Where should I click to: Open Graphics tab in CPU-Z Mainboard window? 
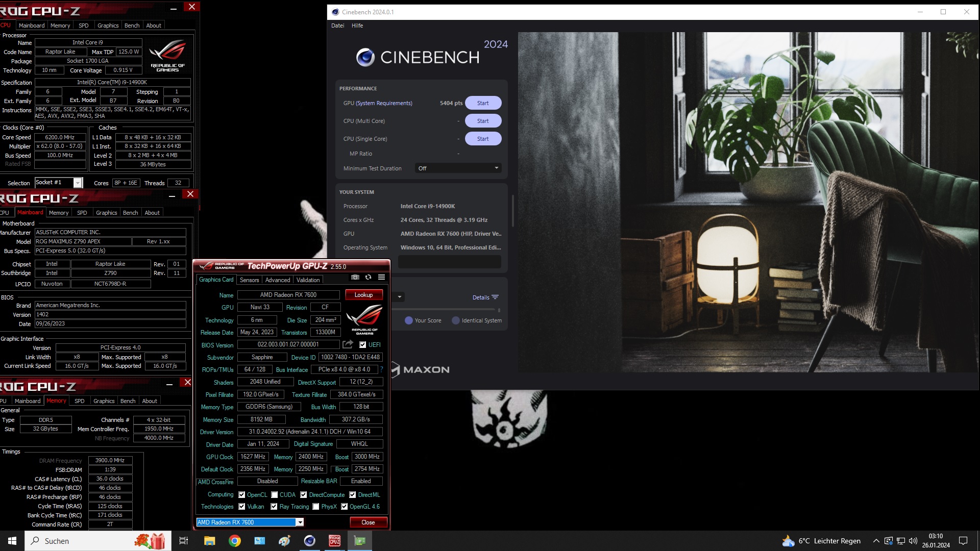pyautogui.click(x=107, y=213)
